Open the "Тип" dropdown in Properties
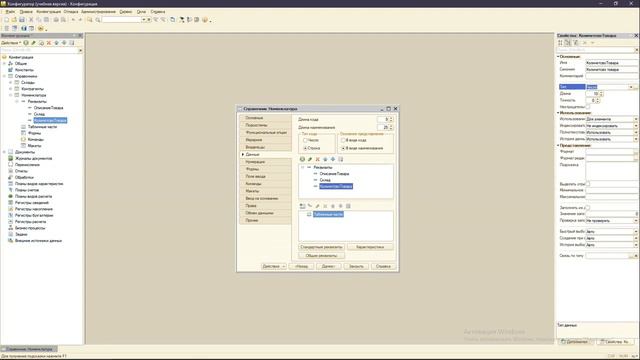This screenshot has height=360, width=640. click(631, 87)
